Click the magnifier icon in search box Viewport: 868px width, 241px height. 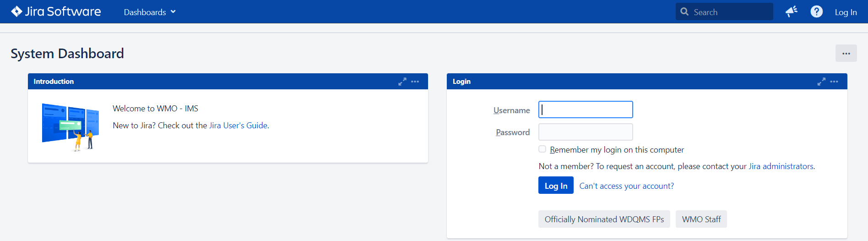684,11
